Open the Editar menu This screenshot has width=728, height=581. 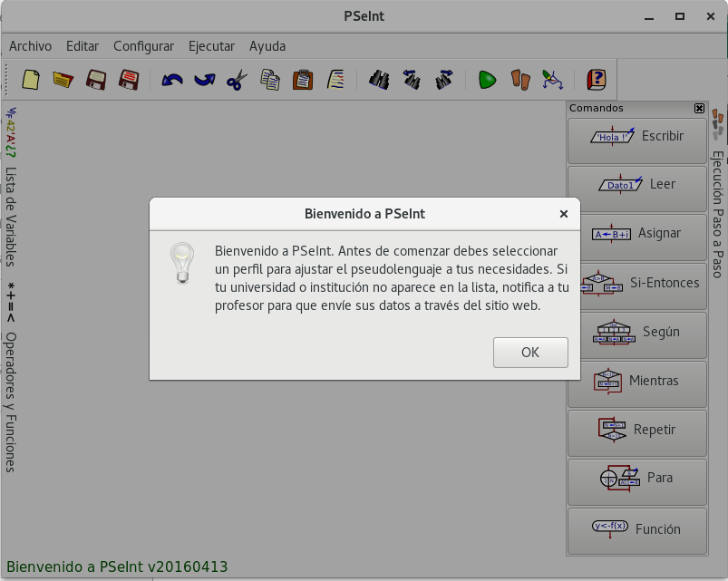83,46
